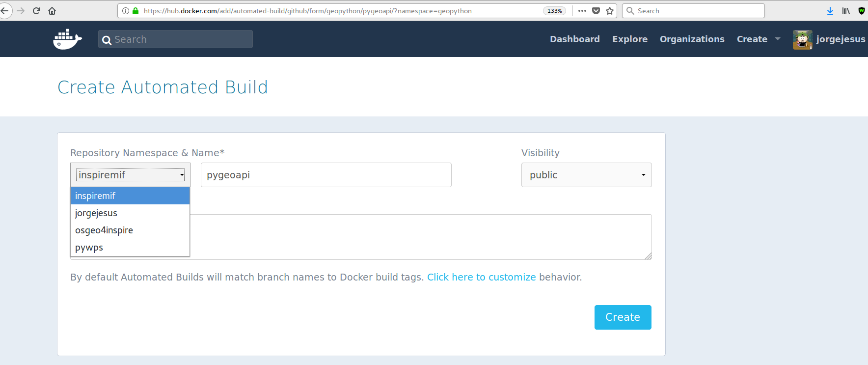Viewport: 868px width, 365px height.
Task: Choose osgeo4inspire from the namespace list
Action: point(130,230)
